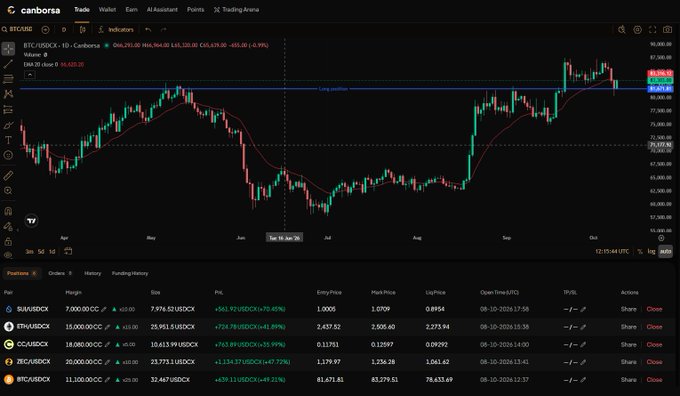Set chart range to 3m

[29, 252]
